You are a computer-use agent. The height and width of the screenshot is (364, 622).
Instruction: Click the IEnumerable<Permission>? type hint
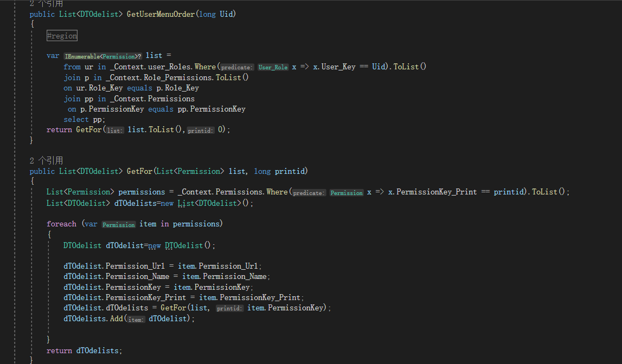(103, 56)
